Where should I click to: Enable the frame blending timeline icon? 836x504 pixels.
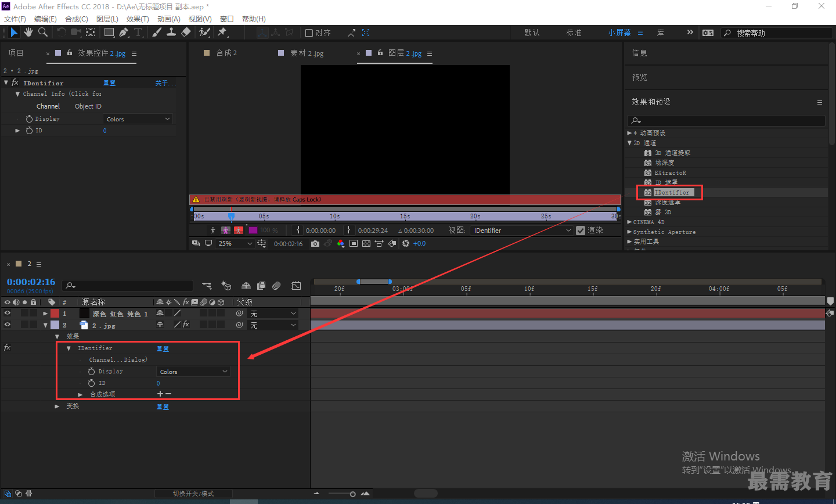261,286
